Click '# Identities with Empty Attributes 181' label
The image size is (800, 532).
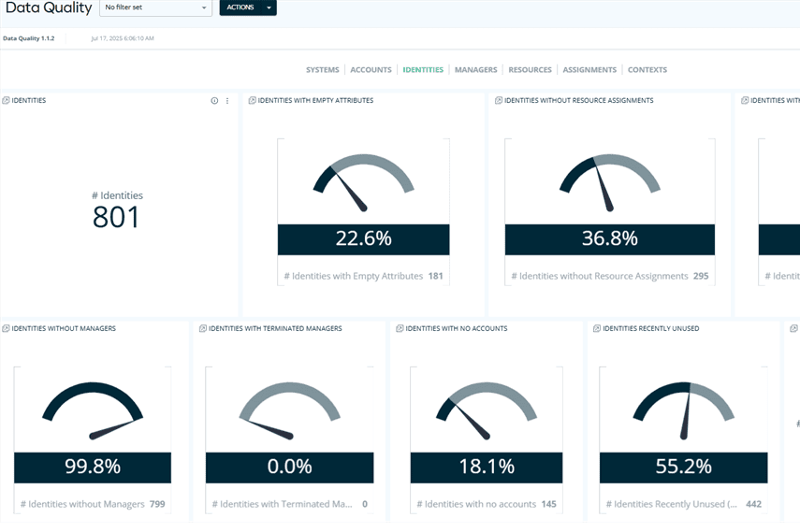[363, 276]
